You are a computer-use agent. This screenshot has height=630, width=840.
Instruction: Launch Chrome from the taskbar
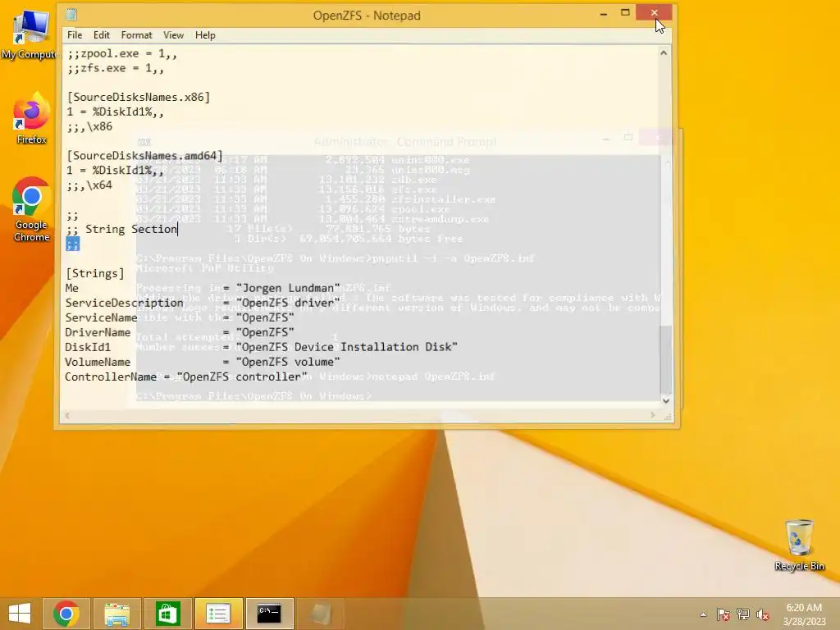tap(66, 614)
